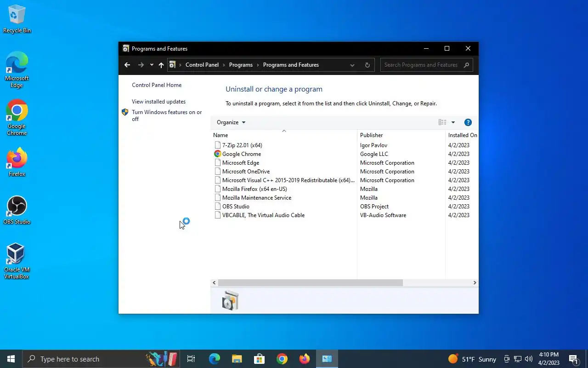Click the taskbar search box

click(x=101, y=359)
